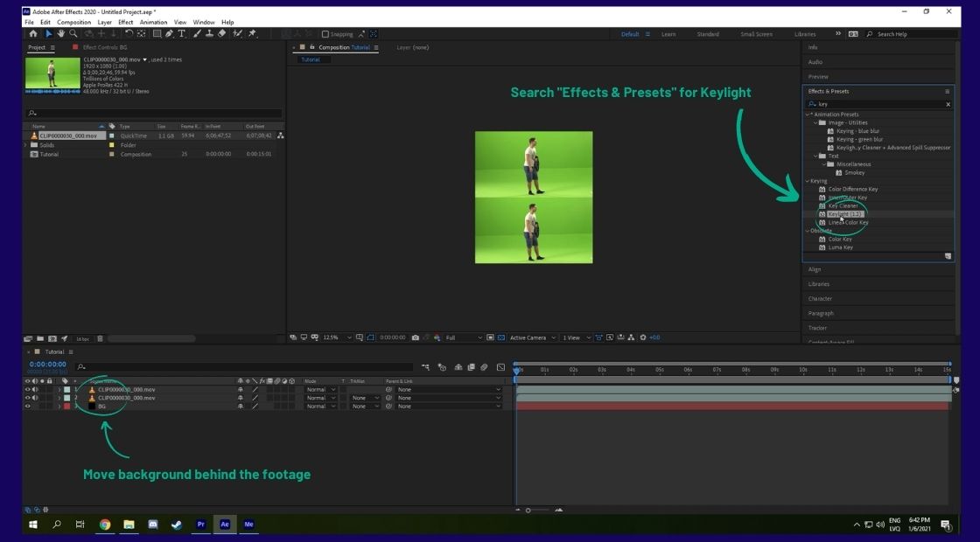Screen dimensions: 980x542
Task: Activate the Hand tool
Action: point(60,33)
